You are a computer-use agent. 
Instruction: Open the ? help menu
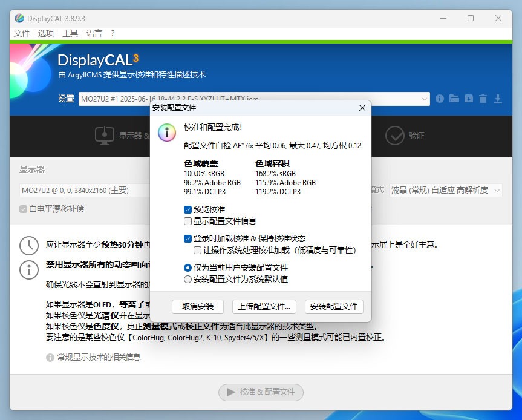[113, 33]
